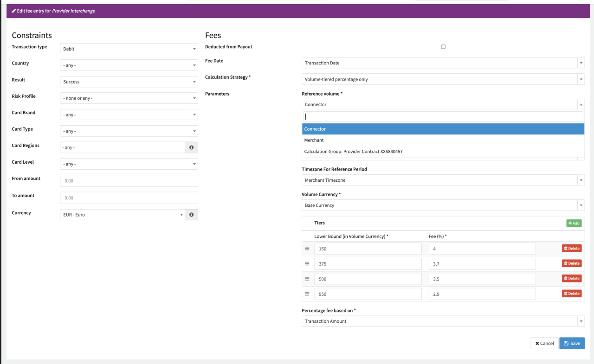Screen dimensions: 594x364
Task: Click the From amount input field
Action: 129,181
